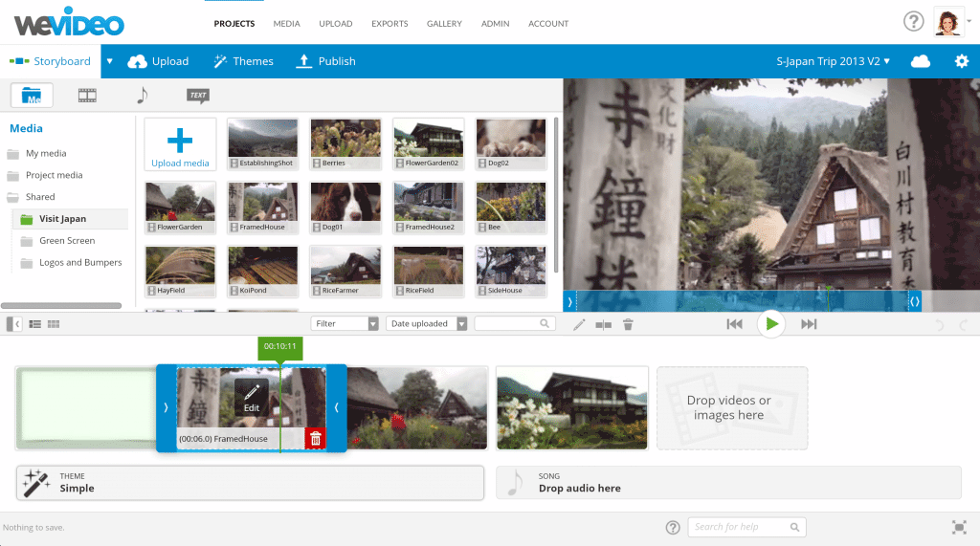Open the profile menu arrow beside avatar
This screenshot has height=546, width=980.
pyautogui.click(x=969, y=21)
